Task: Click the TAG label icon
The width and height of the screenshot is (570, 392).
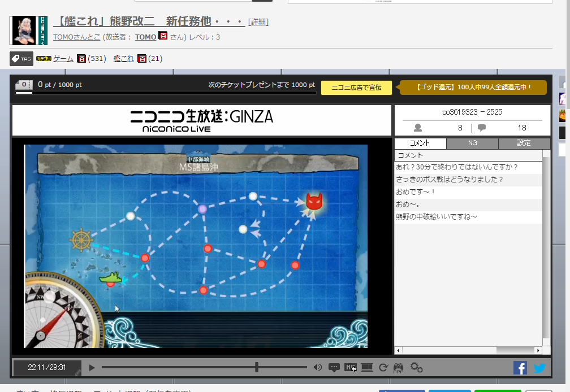Action: click(21, 59)
